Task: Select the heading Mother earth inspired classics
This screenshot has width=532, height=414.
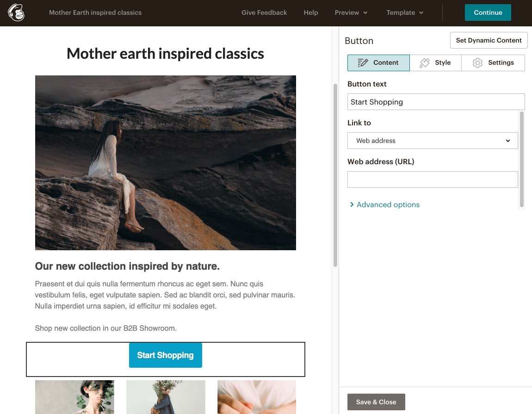Action: [x=165, y=54]
